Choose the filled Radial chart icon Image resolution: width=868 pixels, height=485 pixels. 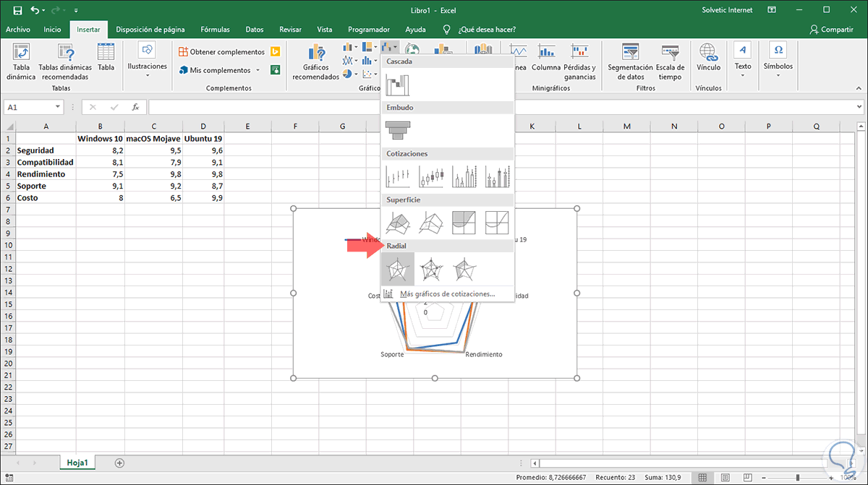point(464,269)
